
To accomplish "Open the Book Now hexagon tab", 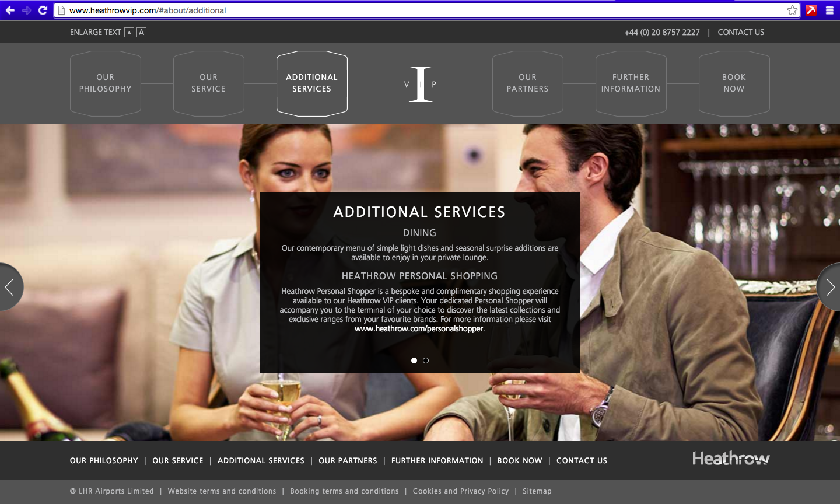I will click(734, 83).
